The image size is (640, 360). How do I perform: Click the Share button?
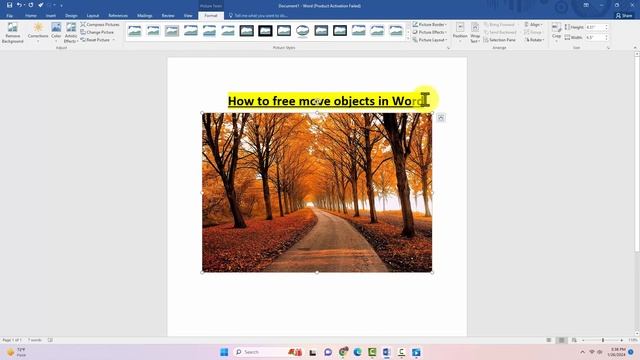[624, 16]
